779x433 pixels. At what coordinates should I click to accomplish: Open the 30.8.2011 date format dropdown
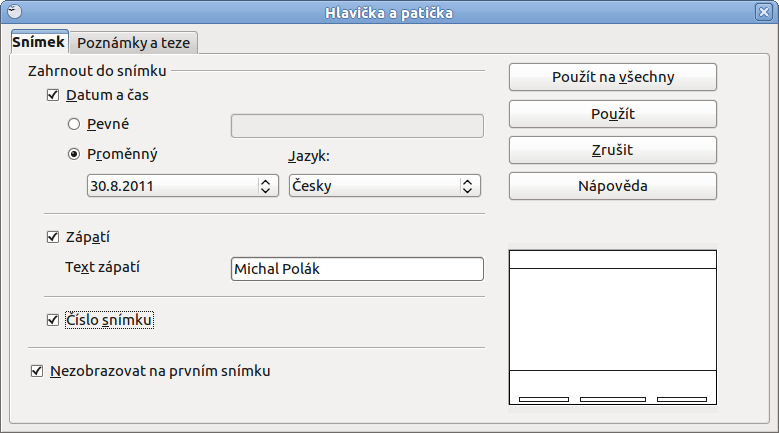pos(183,186)
